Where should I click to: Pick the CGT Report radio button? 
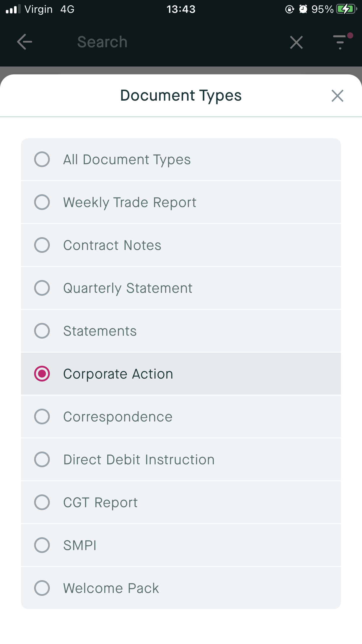pos(42,502)
